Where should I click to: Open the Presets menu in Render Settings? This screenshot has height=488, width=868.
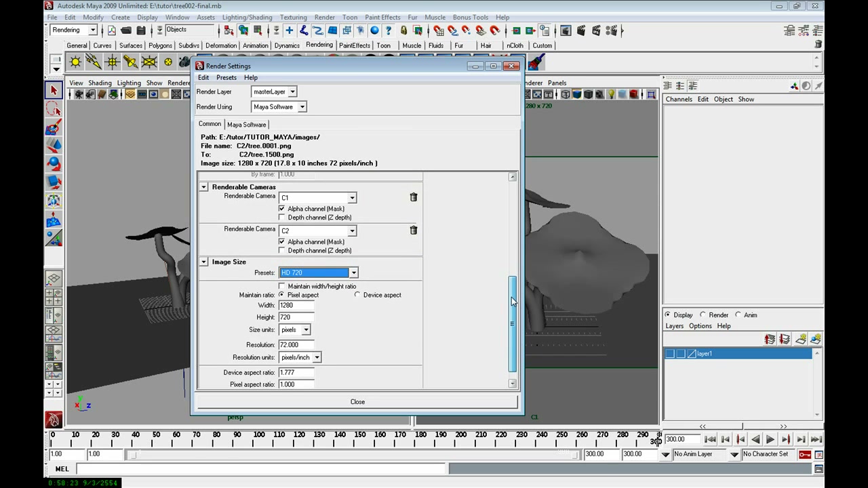[x=226, y=77]
